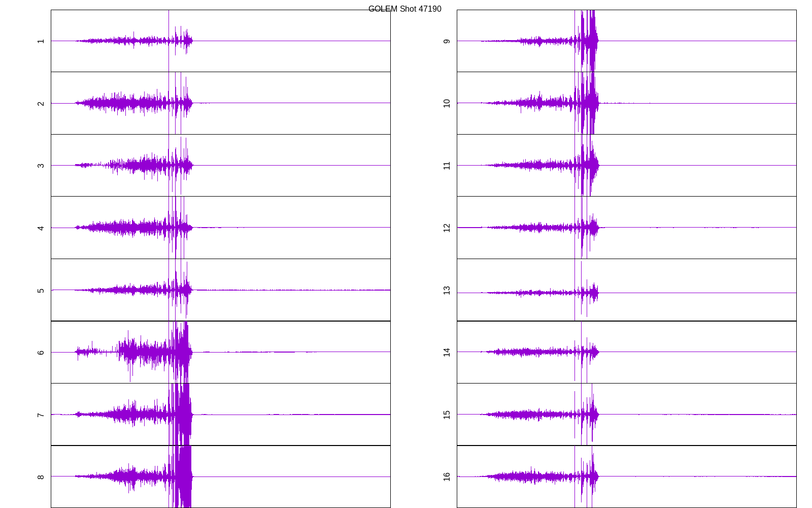The width and height of the screenshot is (812, 508).
Task: Select the channel 7 axis label
Action: [41, 415]
